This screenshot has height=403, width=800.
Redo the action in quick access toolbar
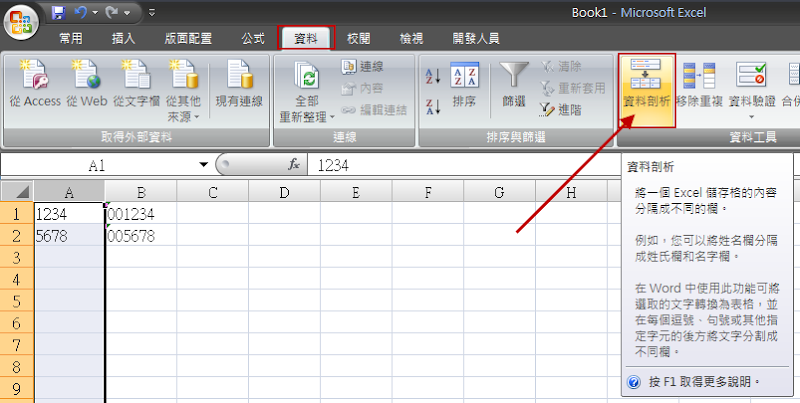point(111,13)
